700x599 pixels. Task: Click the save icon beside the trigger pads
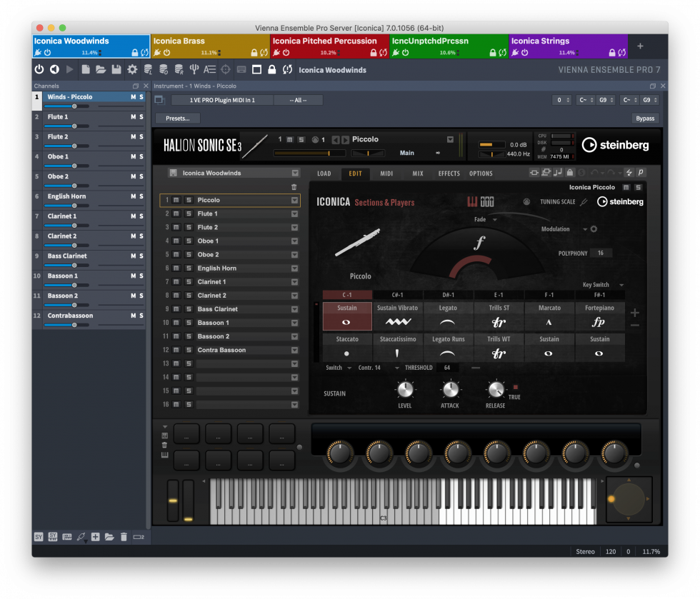[165, 436]
